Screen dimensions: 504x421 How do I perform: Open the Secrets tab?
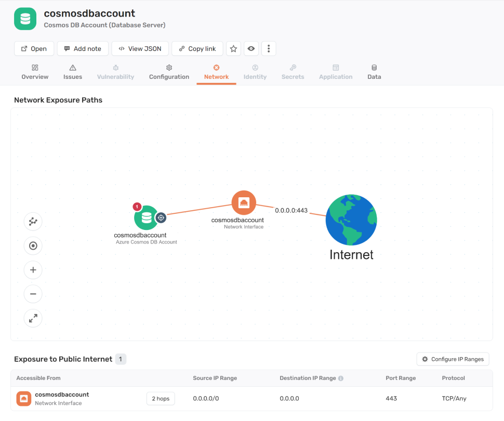[293, 72]
